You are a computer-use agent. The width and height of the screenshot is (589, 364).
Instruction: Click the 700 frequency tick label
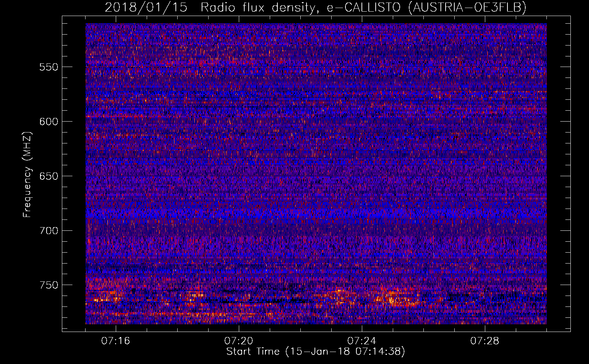48,231
